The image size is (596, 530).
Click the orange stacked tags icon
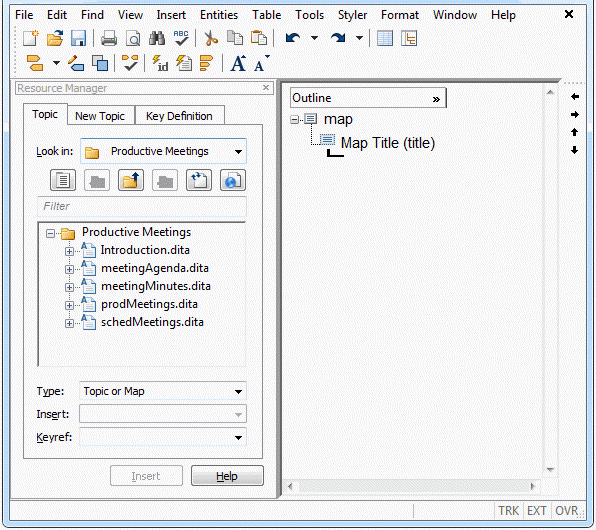coord(206,63)
